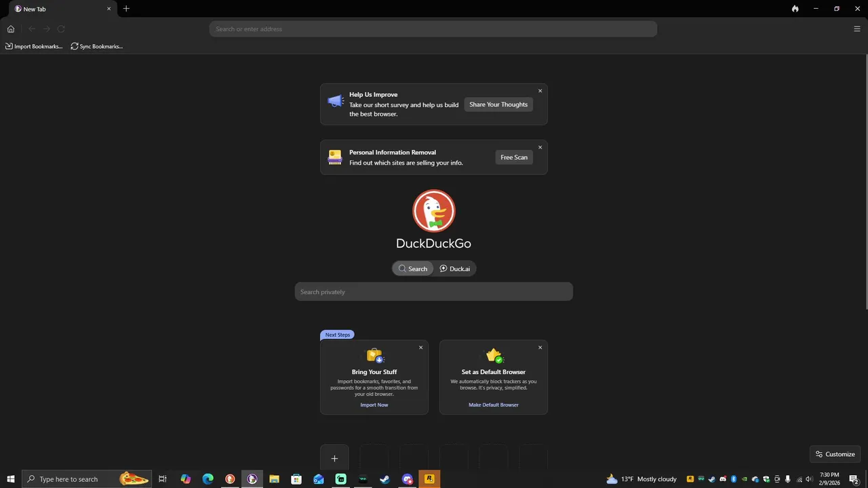Image resolution: width=868 pixels, height=488 pixels.
Task: Click the DuckDuckGo duck logo
Action: (434, 211)
